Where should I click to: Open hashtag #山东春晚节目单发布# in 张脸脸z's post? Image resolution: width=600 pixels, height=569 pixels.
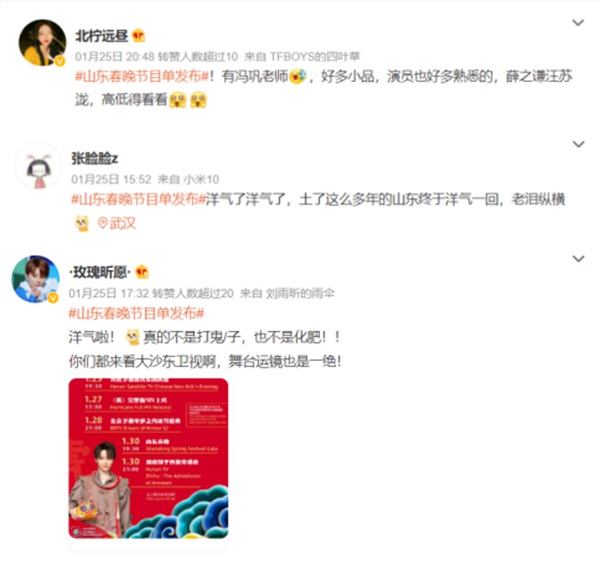[139, 199]
